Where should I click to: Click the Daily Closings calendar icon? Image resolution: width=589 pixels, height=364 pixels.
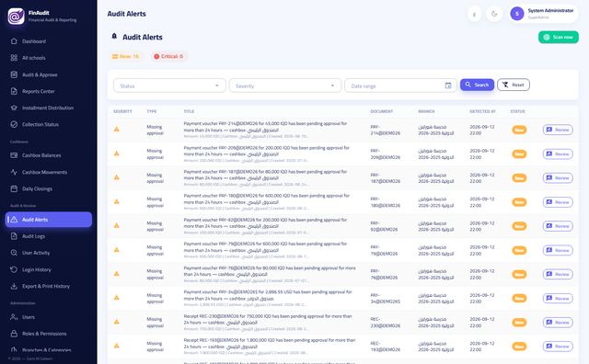point(14,188)
